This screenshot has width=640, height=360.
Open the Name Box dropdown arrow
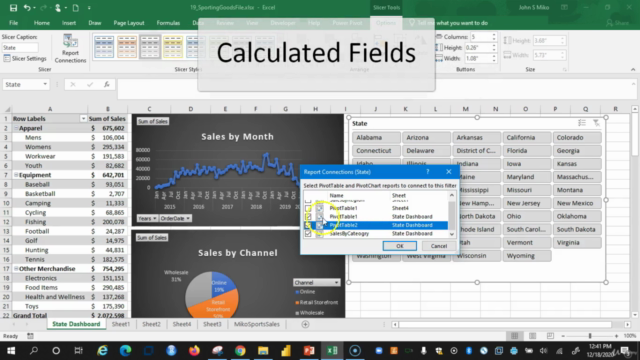click(x=45, y=84)
